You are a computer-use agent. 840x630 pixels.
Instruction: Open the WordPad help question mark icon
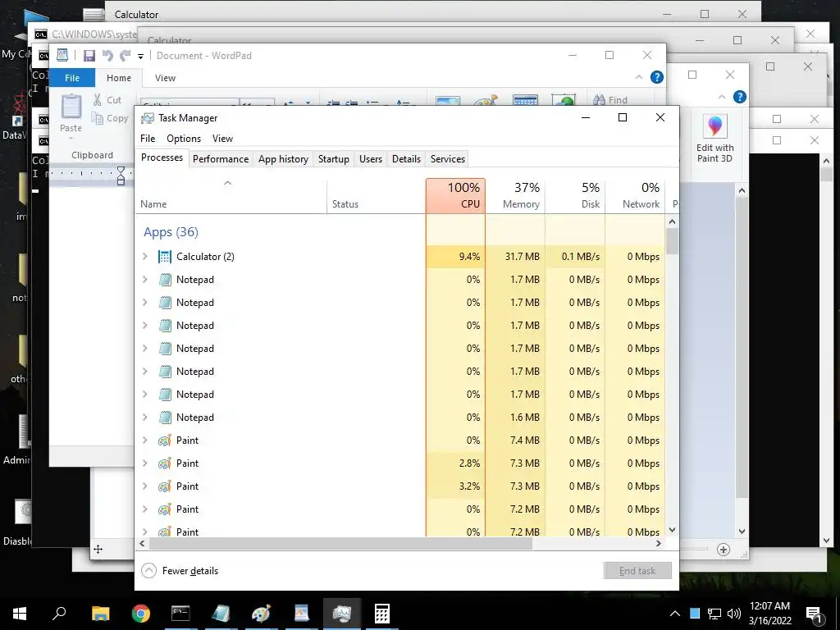657,77
